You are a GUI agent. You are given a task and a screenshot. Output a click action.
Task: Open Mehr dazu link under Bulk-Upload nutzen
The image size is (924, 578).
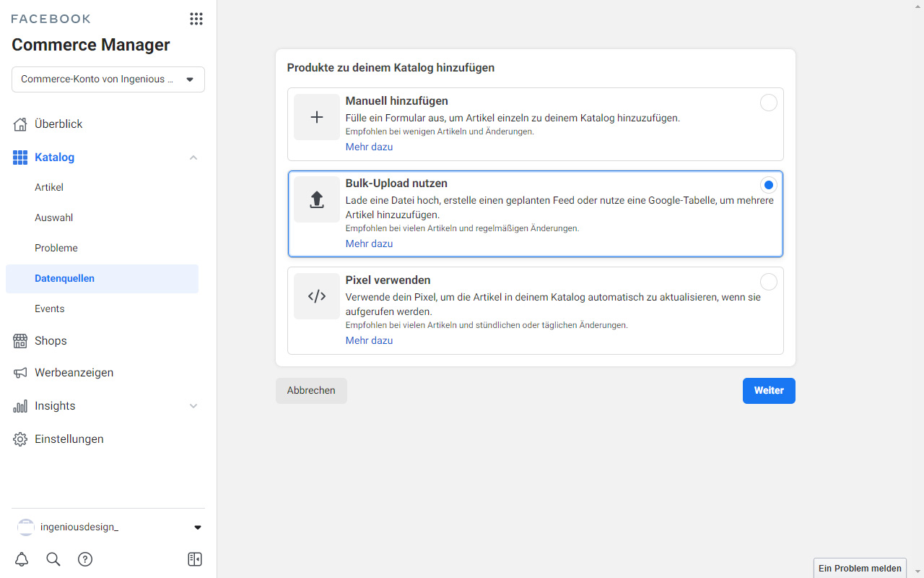coord(369,243)
